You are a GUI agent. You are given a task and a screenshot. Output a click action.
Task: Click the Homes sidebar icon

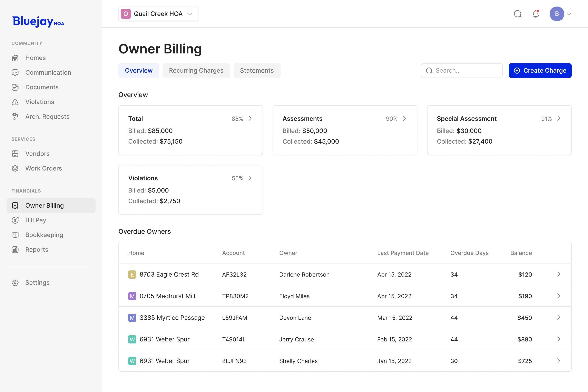point(15,58)
